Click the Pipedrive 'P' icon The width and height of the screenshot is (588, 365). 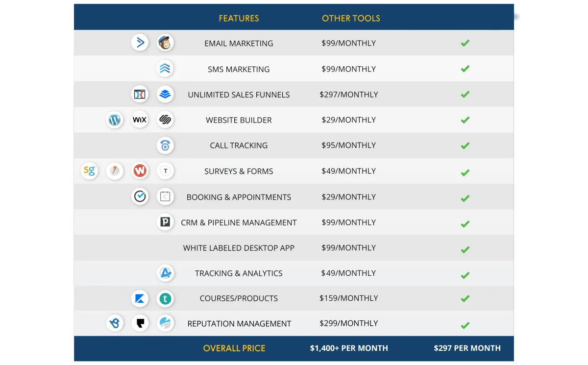166,222
